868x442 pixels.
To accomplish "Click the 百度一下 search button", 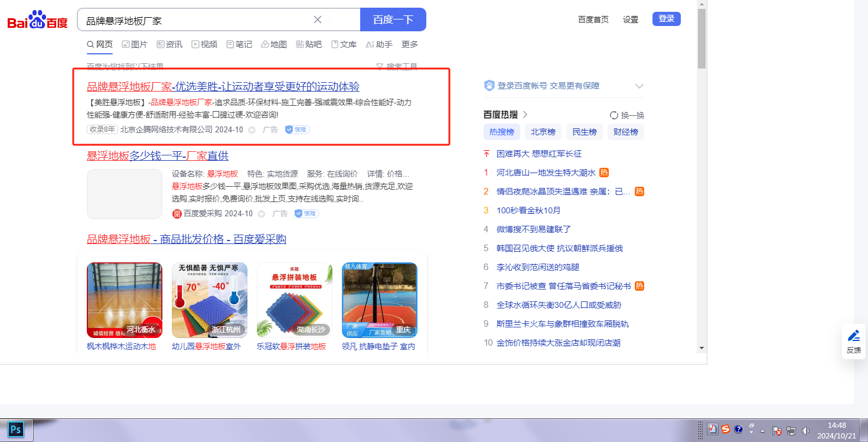I will point(393,19).
